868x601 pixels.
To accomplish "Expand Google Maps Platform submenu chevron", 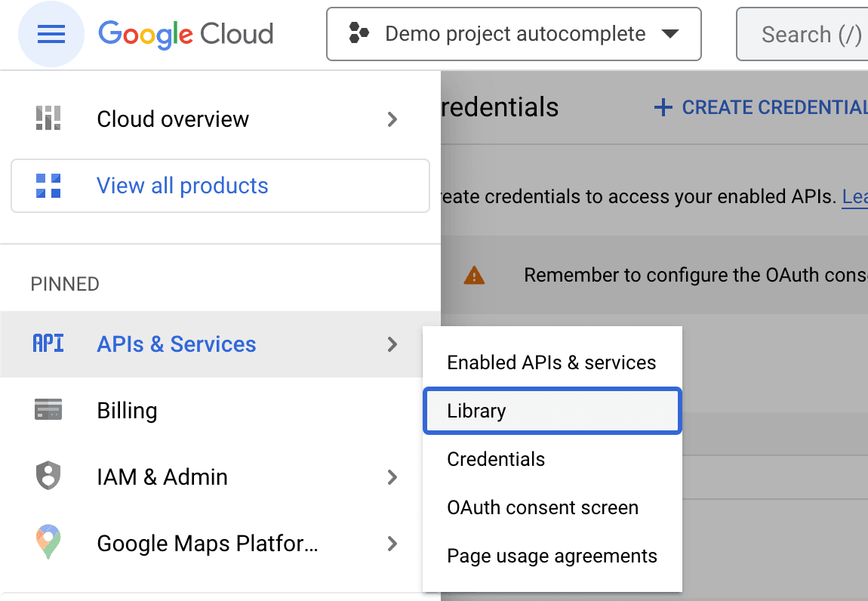I will tap(392, 544).
